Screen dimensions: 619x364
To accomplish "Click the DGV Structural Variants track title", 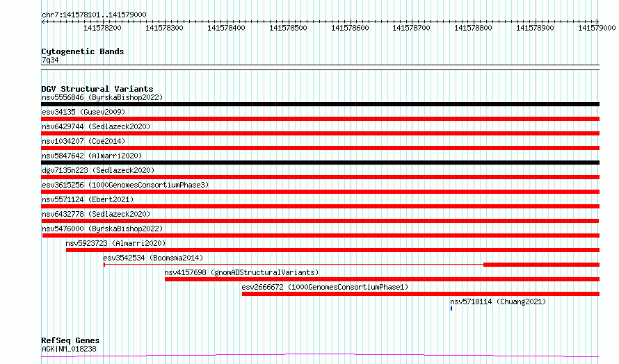I will tap(97, 89).
